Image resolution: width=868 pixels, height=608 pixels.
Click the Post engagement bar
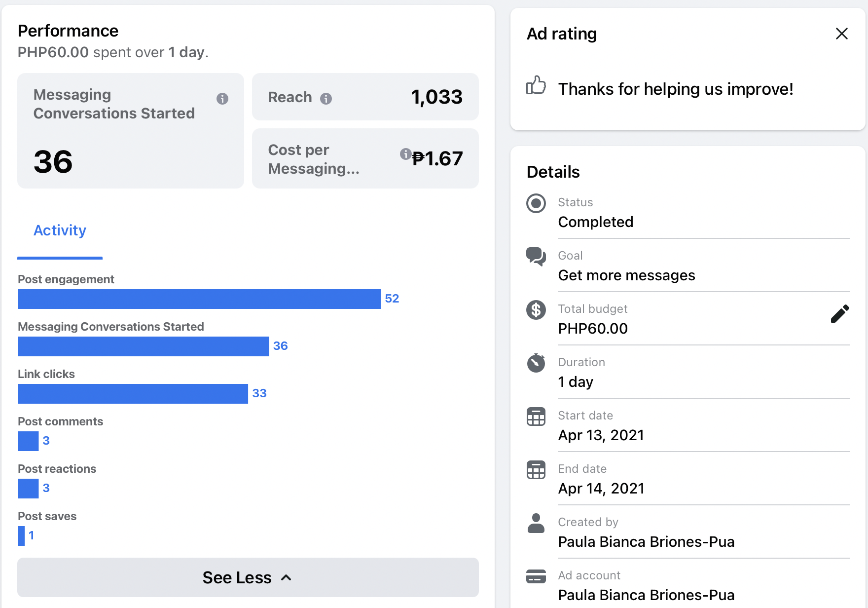199,299
